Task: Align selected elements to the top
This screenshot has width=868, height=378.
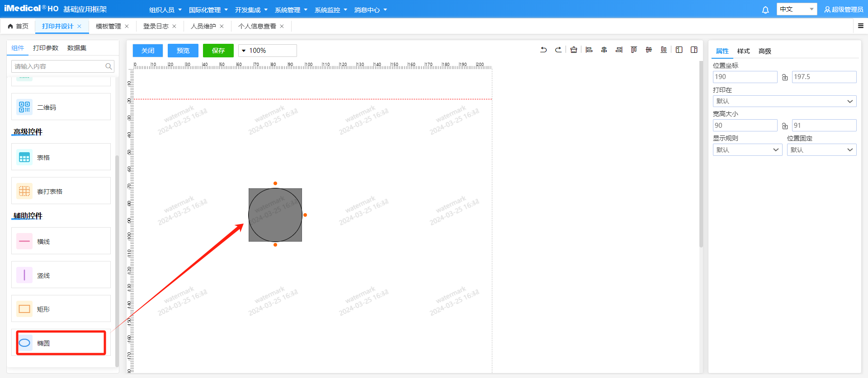Action: click(634, 50)
